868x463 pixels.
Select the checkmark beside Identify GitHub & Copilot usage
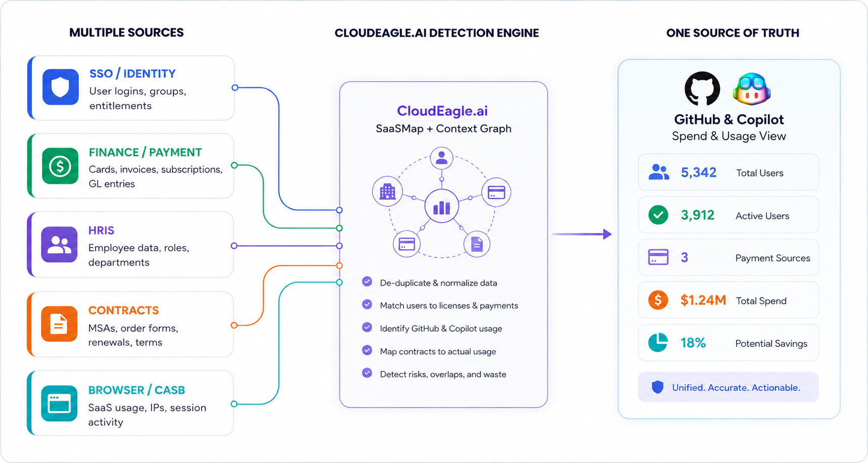click(x=367, y=327)
